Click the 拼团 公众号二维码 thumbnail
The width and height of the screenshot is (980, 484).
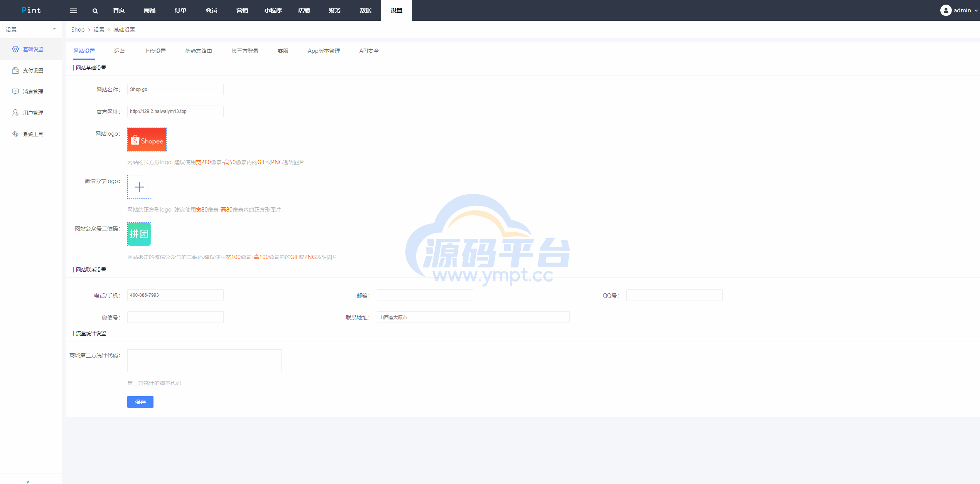139,234
